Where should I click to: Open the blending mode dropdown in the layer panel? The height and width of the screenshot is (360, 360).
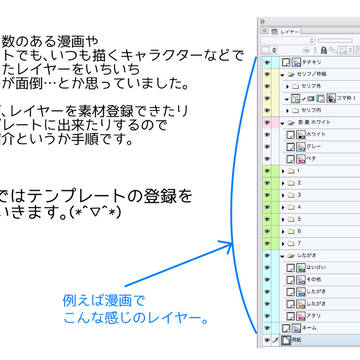[x=289, y=41]
